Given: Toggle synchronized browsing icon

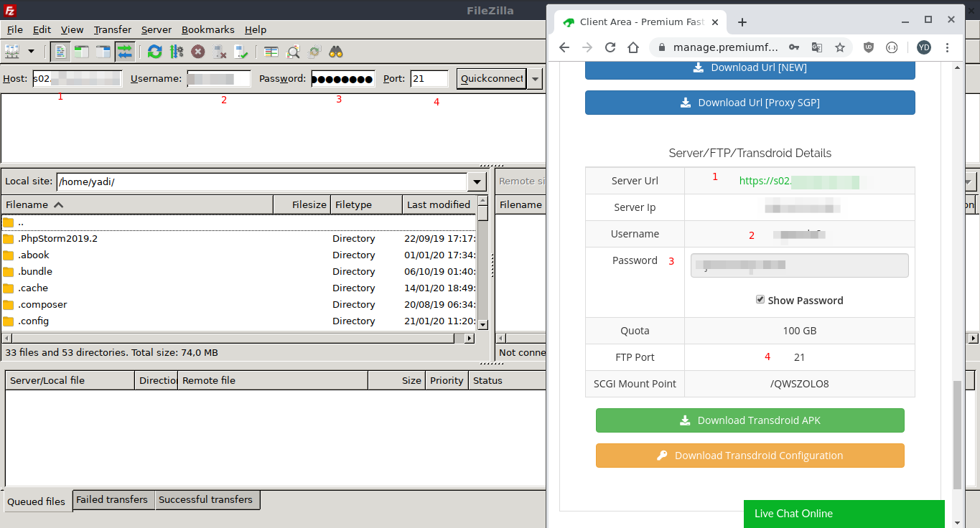Looking at the screenshot, I should [314, 52].
